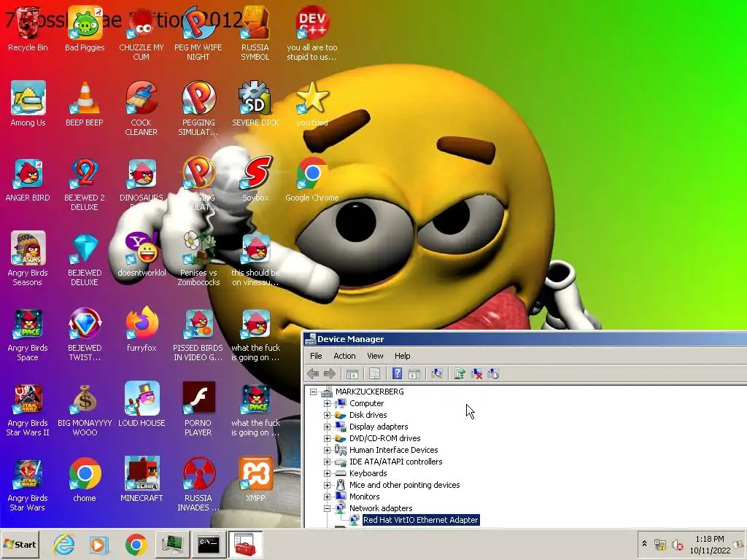Click the Back arrow in Device Manager toolbar

(313, 374)
